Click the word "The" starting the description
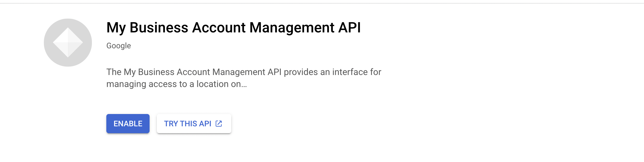Screen dimensions: 644x162 (114, 72)
